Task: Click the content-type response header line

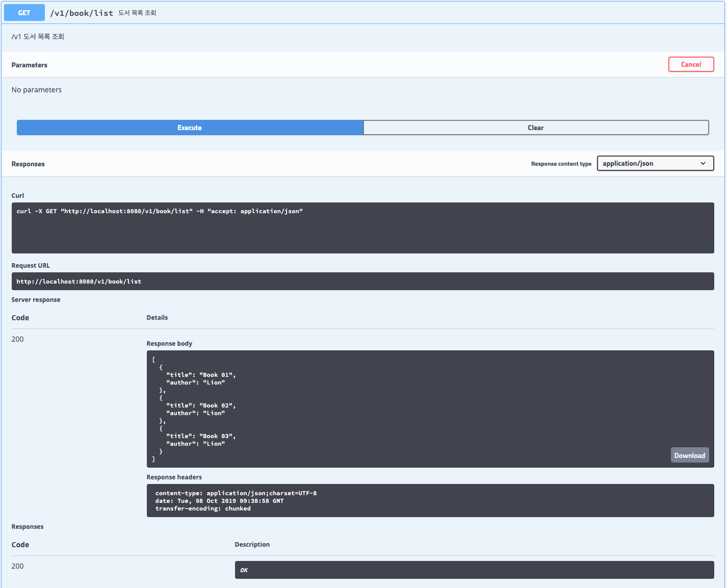Action: pyautogui.click(x=236, y=493)
